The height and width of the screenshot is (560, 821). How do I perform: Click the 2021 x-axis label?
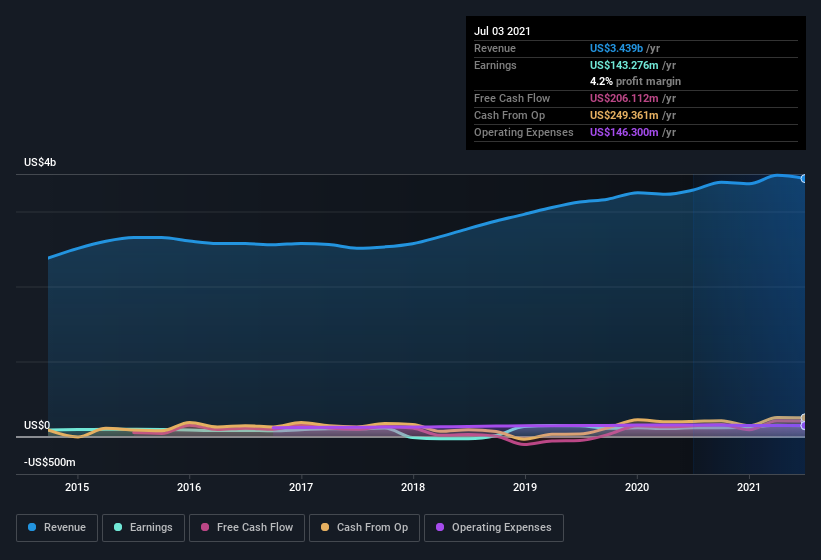(749, 487)
